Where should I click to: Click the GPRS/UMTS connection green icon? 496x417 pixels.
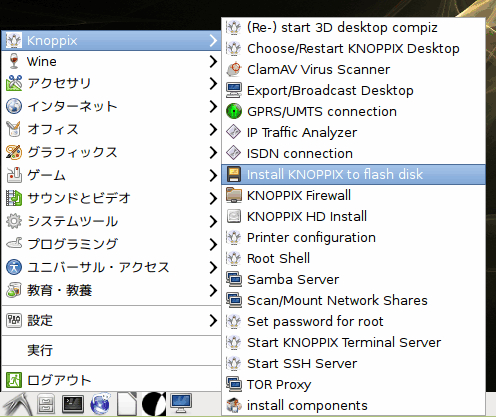coord(234,111)
